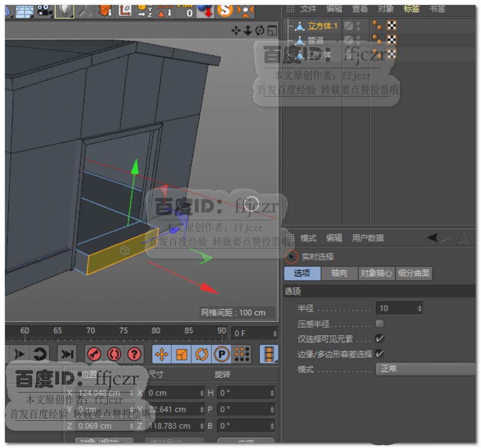481x448 pixels.
Task: Open the 用户数据 menu in attribute manager
Action: pos(368,238)
